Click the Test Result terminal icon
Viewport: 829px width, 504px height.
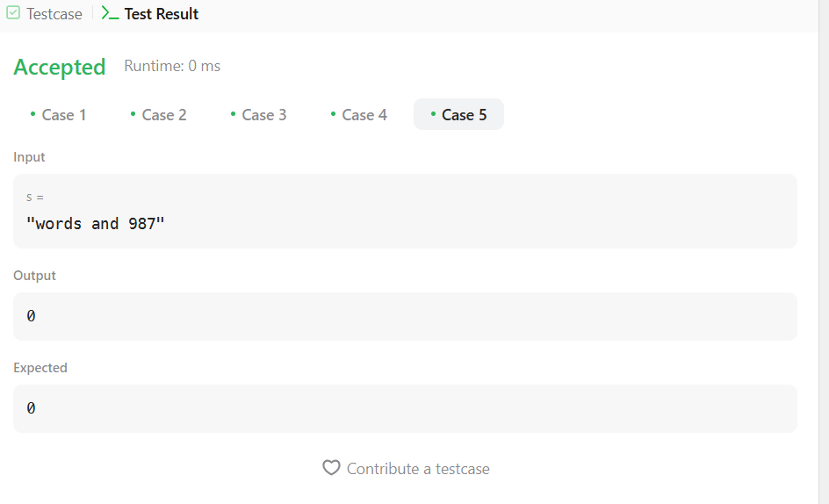(x=110, y=13)
